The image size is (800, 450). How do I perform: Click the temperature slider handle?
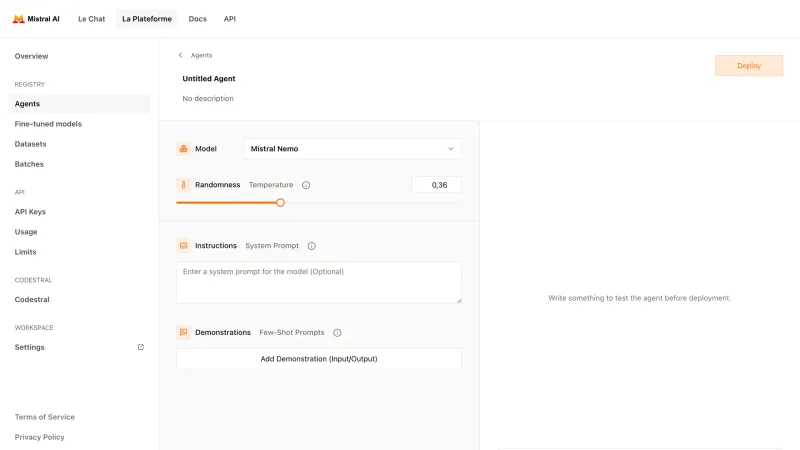point(280,203)
